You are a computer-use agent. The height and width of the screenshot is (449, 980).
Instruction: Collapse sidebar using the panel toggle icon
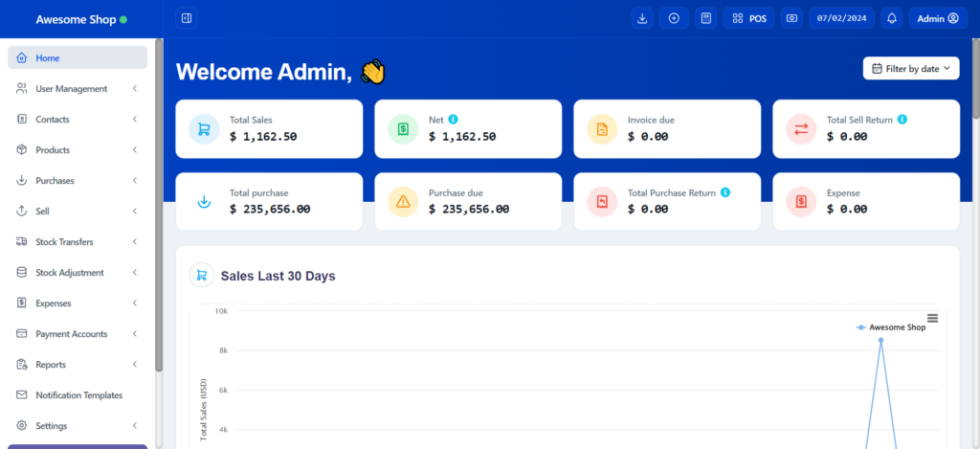tap(187, 18)
